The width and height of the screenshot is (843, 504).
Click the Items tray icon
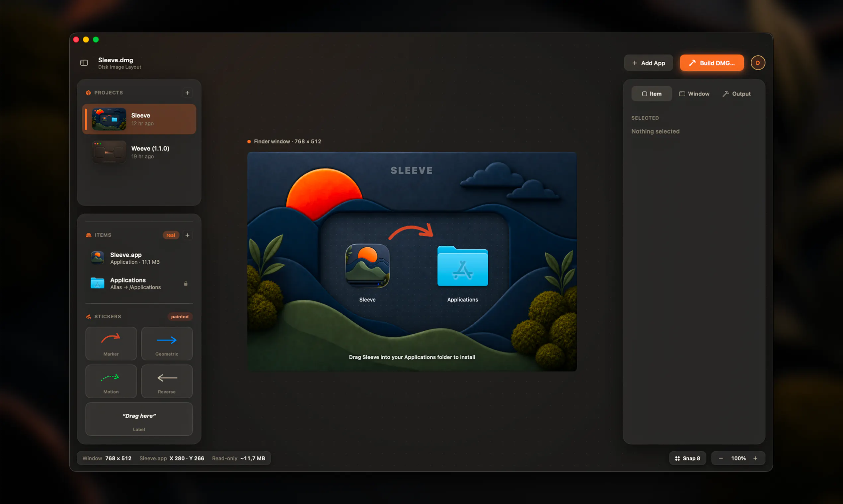point(89,235)
